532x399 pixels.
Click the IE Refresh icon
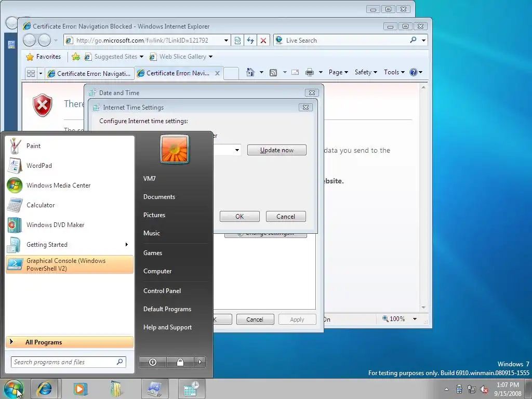250,41
